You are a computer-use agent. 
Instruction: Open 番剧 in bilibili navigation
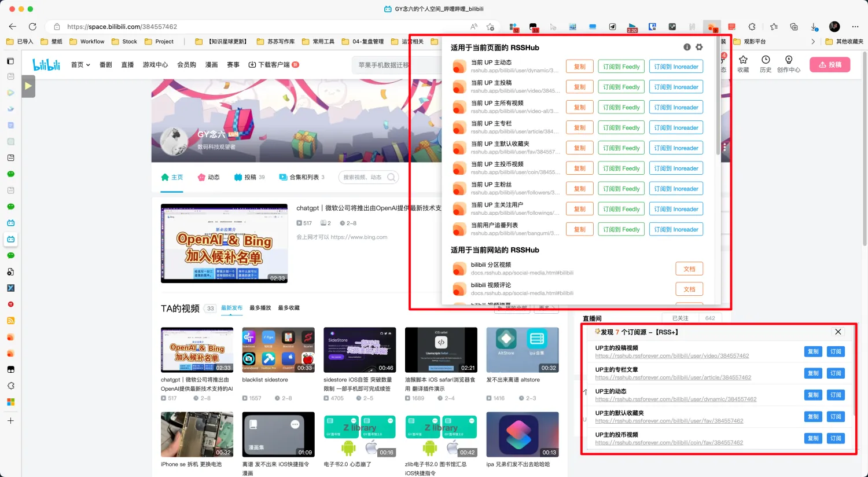click(106, 65)
